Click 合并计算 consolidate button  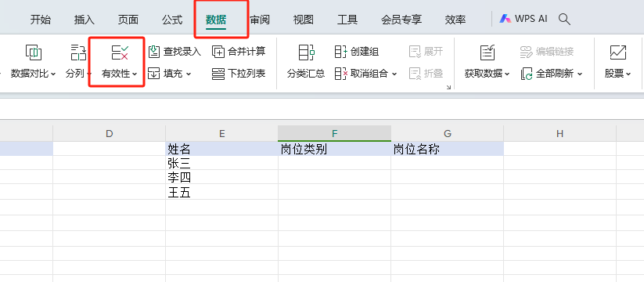239,52
